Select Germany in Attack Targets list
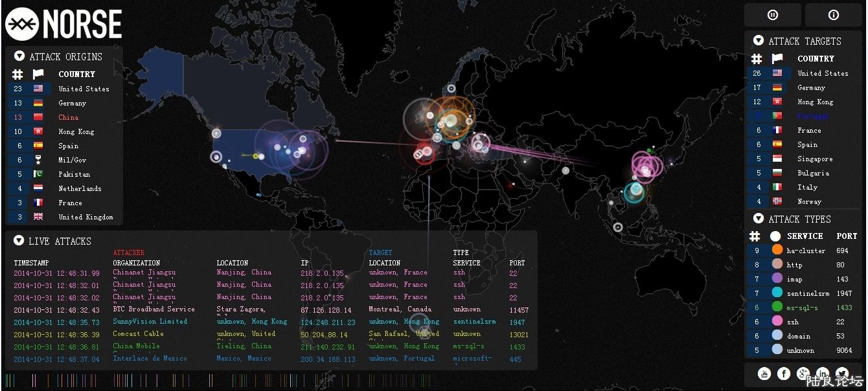The width and height of the screenshot is (868, 391). 811,87
